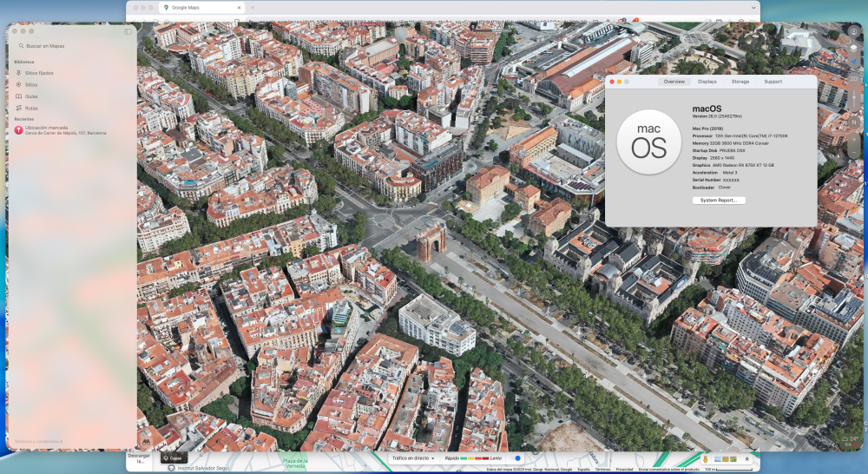The image size is (868, 474).
Task: Click the macOS version text
Action: pos(717,116)
